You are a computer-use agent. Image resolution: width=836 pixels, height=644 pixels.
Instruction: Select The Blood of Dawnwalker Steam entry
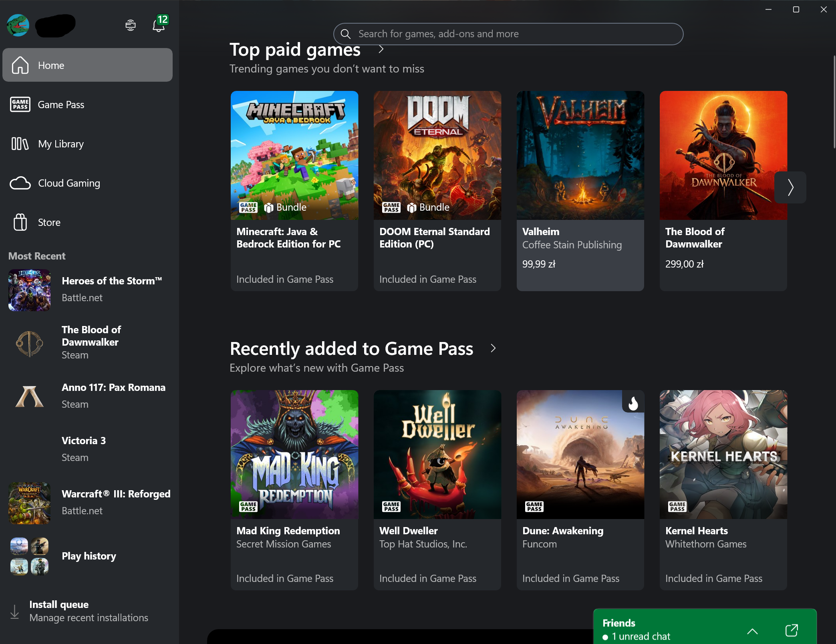pos(88,342)
